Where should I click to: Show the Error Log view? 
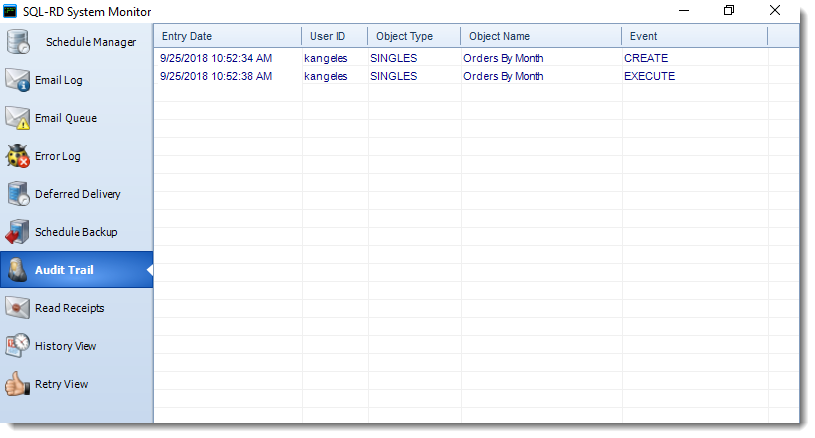58,156
